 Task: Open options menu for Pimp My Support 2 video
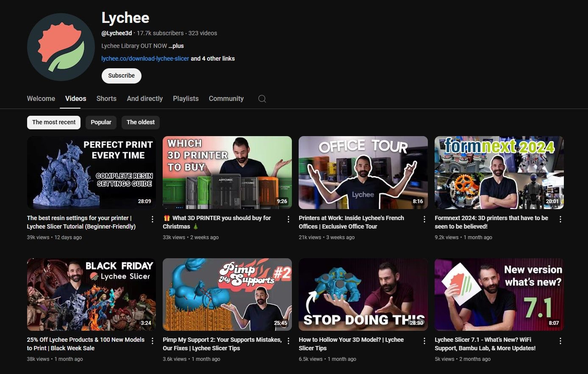(288, 341)
